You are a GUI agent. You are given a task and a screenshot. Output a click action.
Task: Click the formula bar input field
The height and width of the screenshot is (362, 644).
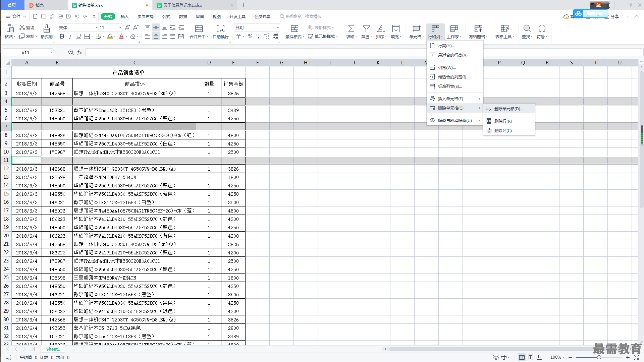click(364, 52)
